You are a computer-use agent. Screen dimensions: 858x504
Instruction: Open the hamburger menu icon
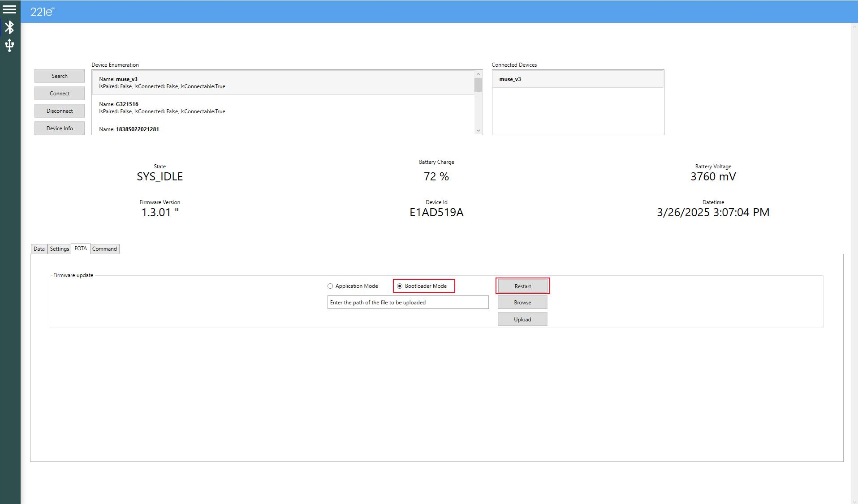pyautogui.click(x=9, y=9)
